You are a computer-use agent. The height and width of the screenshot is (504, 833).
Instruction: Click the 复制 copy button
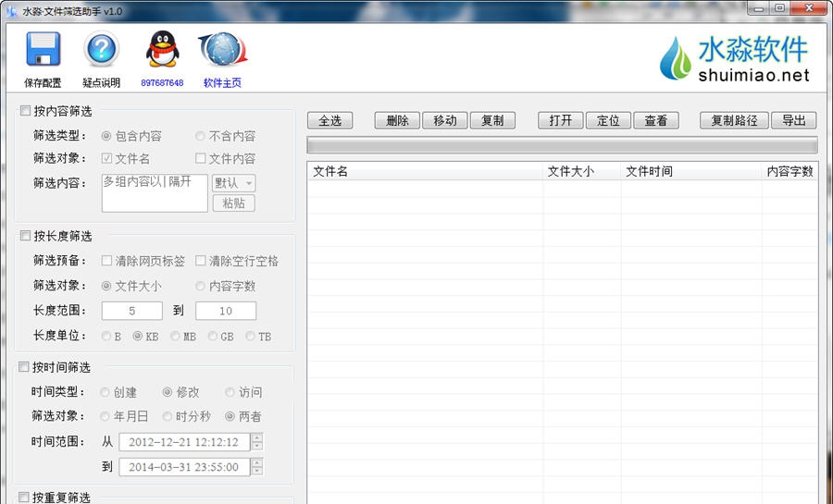click(x=492, y=120)
